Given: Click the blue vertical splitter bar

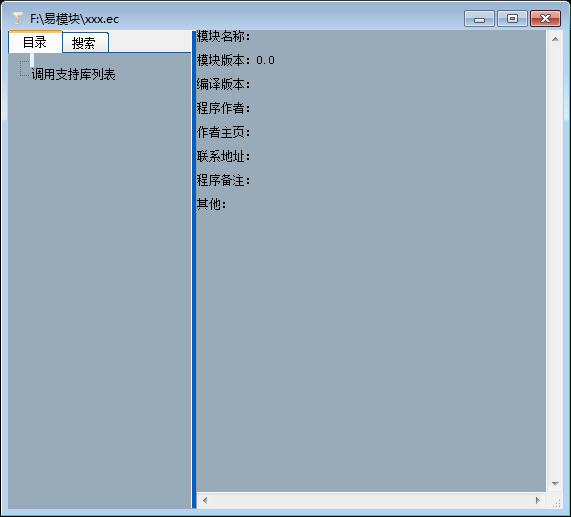Looking at the screenshot, I should click(x=194, y=269).
